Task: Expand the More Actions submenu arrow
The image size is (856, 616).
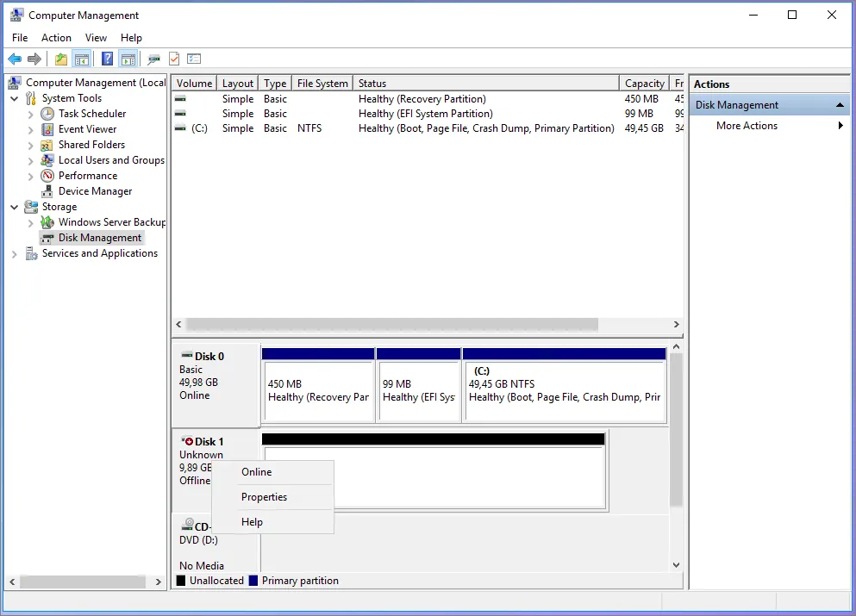Action: point(840,126)
